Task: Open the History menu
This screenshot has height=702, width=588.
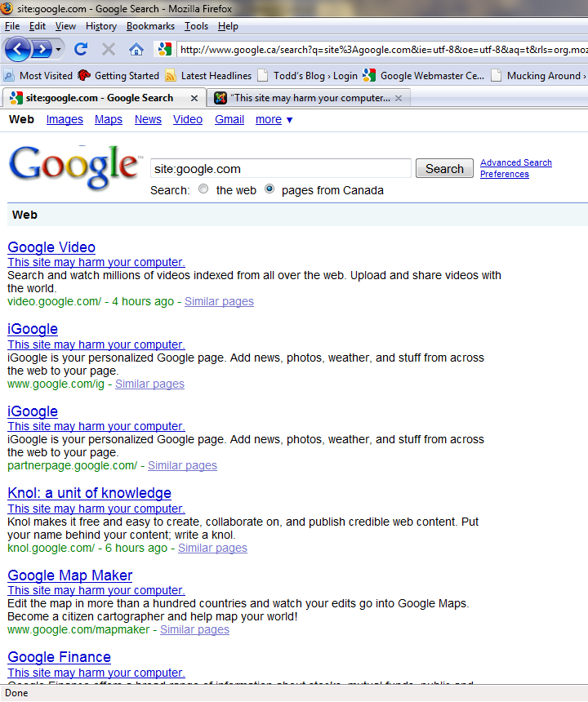Action: pos(101,26)
